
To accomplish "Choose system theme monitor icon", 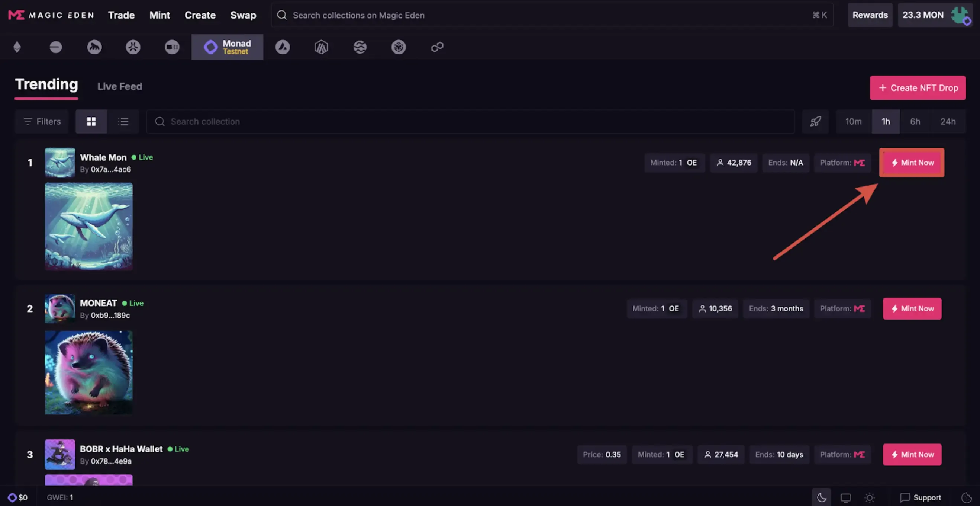I will (845, 497).
